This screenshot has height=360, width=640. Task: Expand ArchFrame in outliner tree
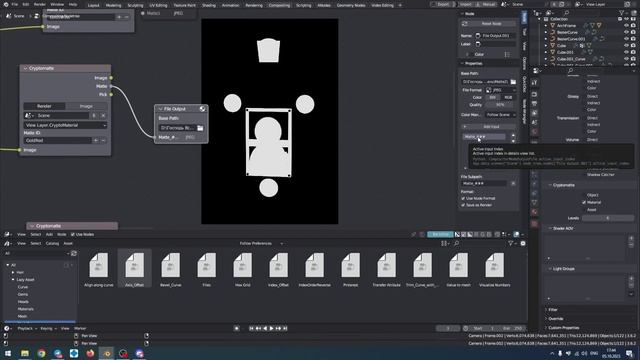click(546, 25)
